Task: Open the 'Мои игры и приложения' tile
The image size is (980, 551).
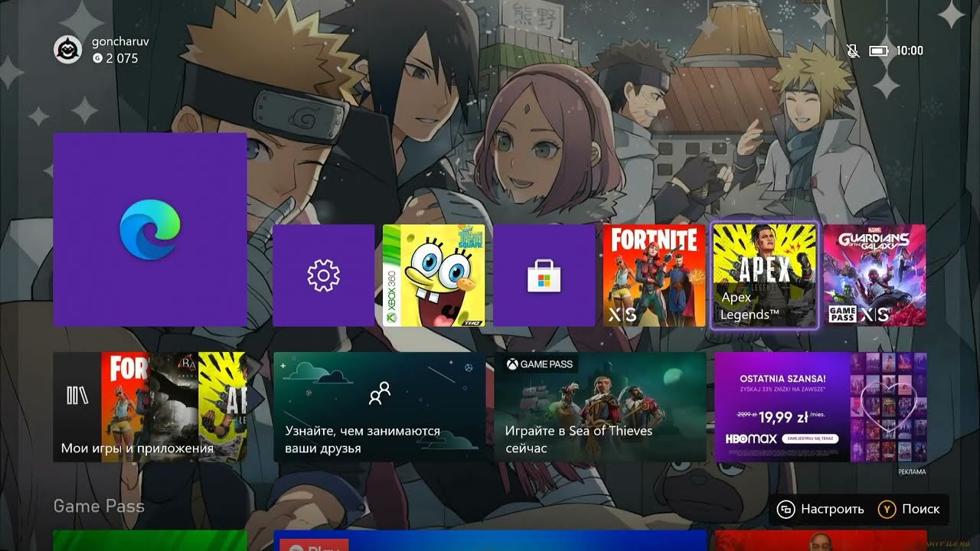Action: coord(150,407)
